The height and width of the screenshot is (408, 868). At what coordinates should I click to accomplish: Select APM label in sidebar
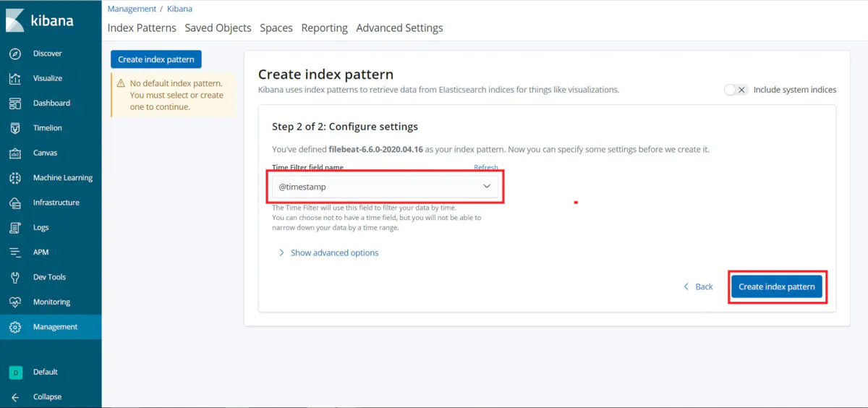coord(41,252)
